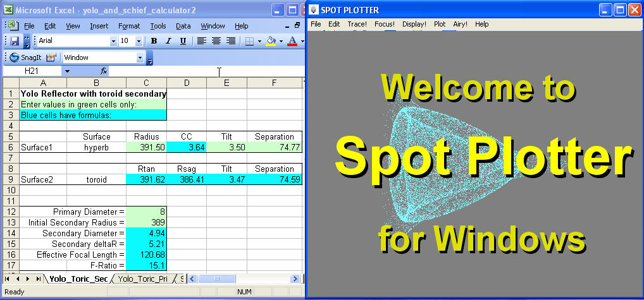Open the Excel Help menu
Viewport: 644px width, 300px height.
pyautogui.click(x=242, y=26)
